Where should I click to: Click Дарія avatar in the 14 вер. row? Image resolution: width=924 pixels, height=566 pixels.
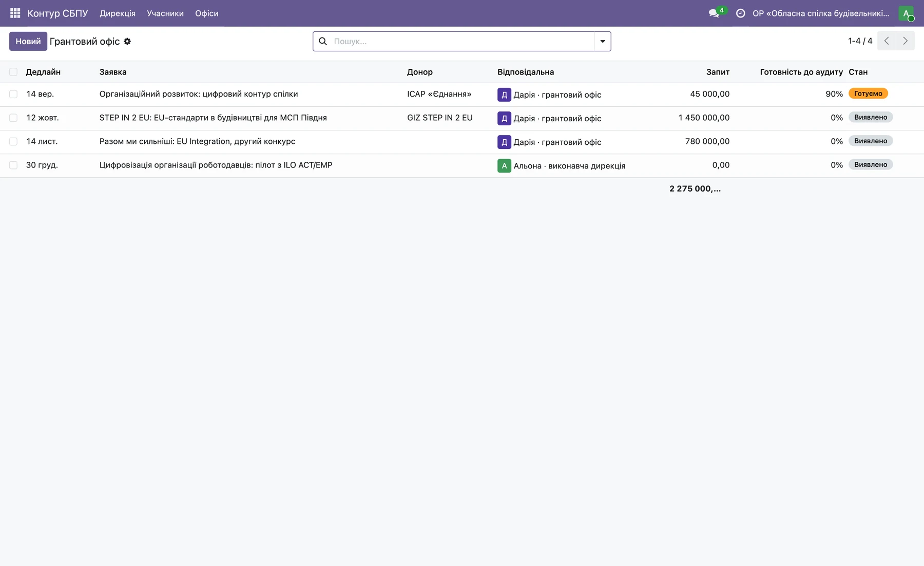tap(504, 95)
